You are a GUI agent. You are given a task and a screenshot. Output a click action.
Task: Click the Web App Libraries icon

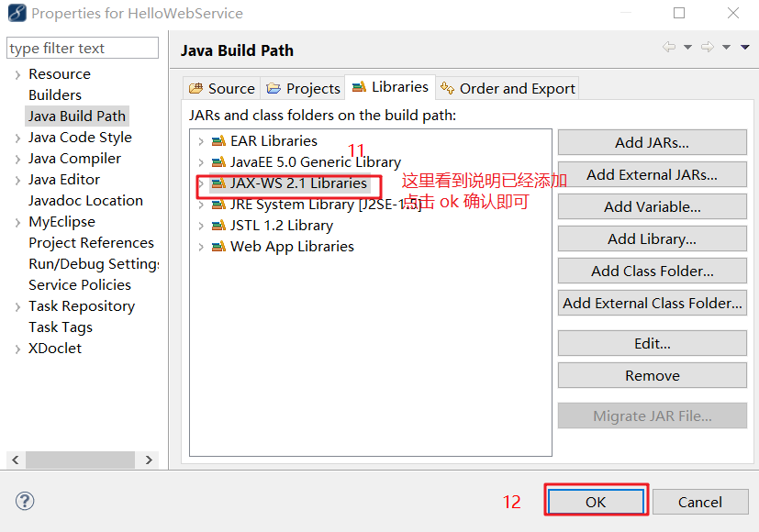pyautogui.click(x=218, y=247)
